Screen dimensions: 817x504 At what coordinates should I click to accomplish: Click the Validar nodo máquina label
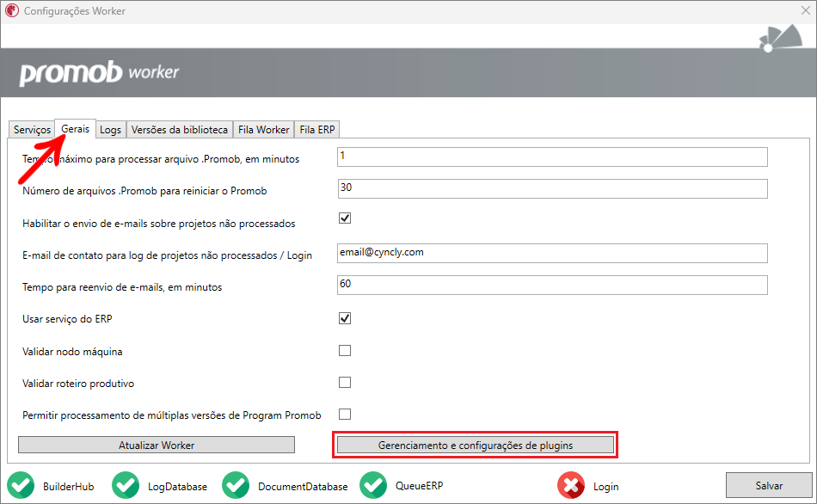(72, 351)
